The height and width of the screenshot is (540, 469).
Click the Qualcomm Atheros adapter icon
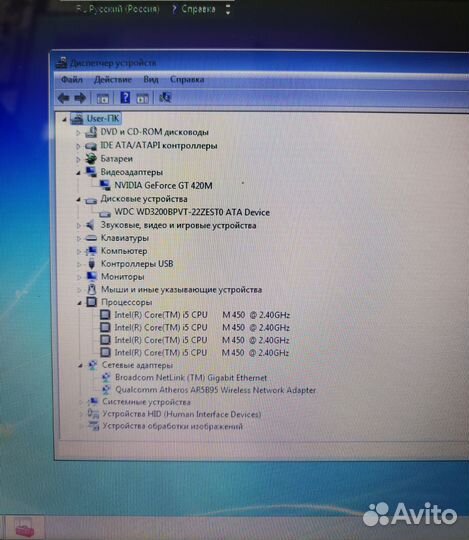click(106, 390)
